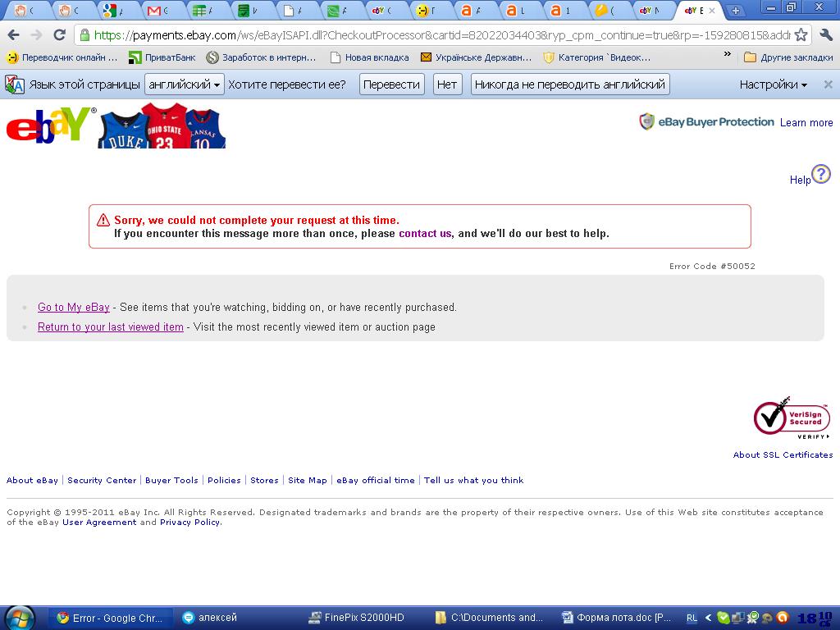
Task: Click the RL language indicator in the tray
Action: 692,619
